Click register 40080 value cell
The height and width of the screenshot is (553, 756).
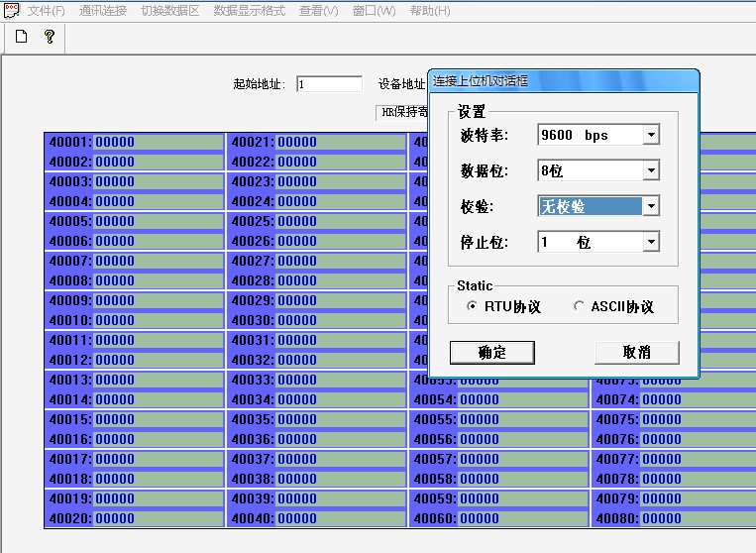point(694,518)
